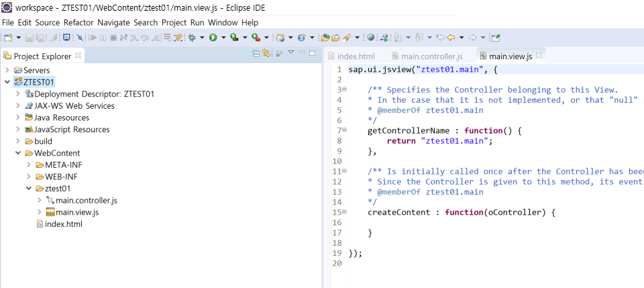This screenshot has height=288, width=644.
Task: Click the Previous Annotation icon
Action: 419,38
